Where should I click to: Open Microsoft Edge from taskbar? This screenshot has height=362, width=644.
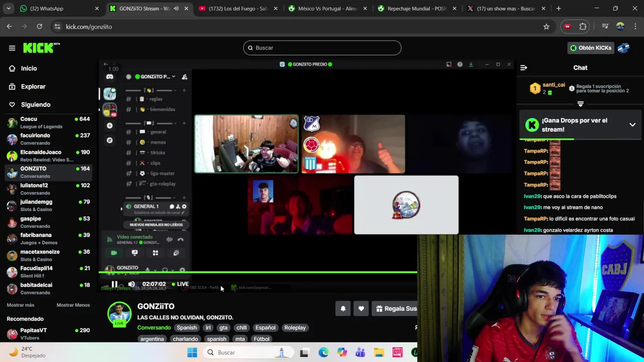[324, 352]
